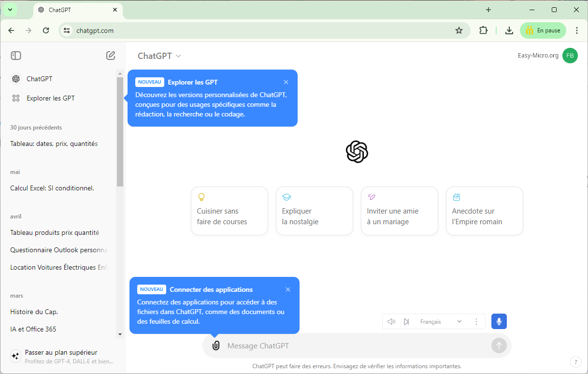
Task: Open a new browser tab
Action: pos(488,10)
